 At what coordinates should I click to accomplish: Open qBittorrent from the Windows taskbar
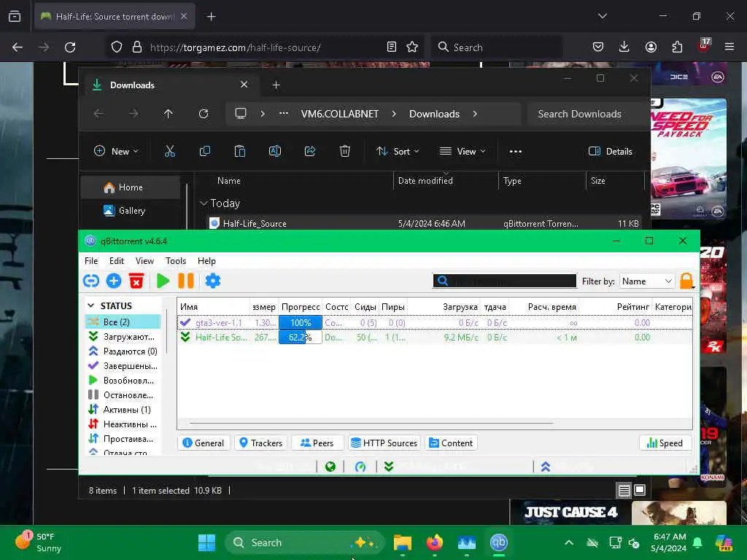499,542
